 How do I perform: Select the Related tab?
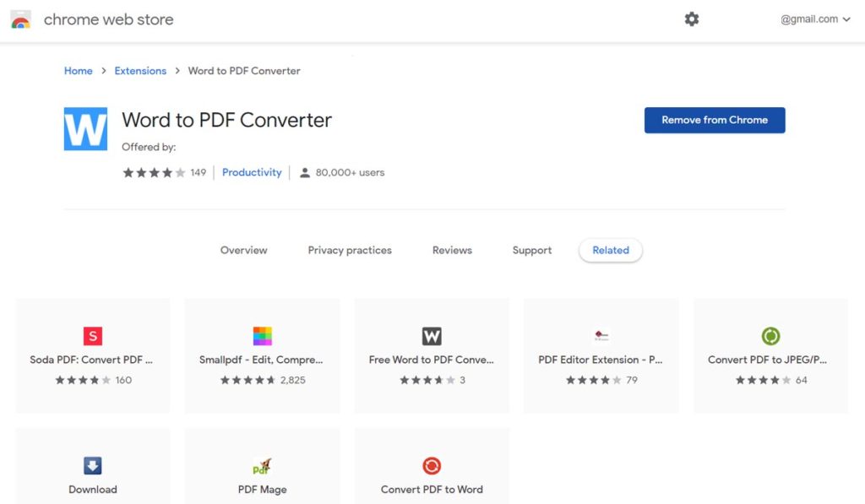pyautogui.click(x=611, y=251)
